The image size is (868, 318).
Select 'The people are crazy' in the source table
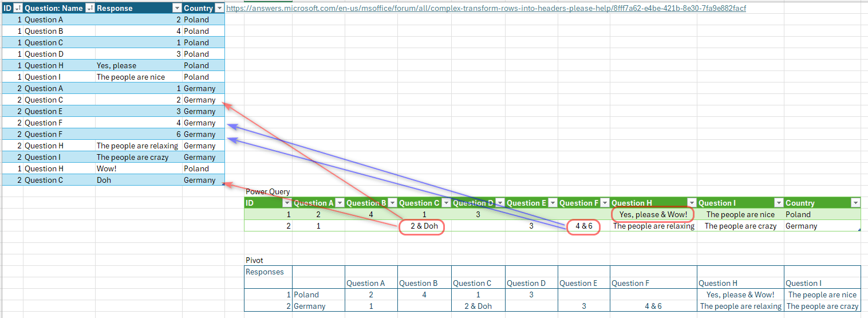coord(132,157)
